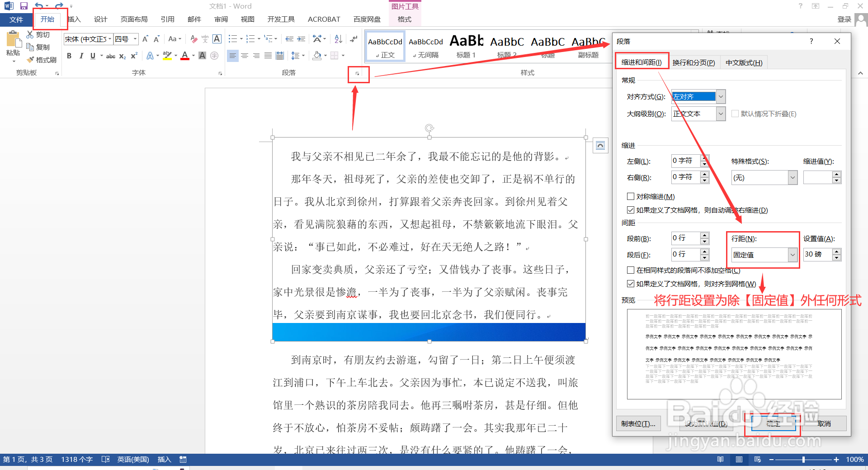Screen dimensions: 868x470
Task: Switch to the 插入 ribbon tab
Action: click(x=74, y=19)
